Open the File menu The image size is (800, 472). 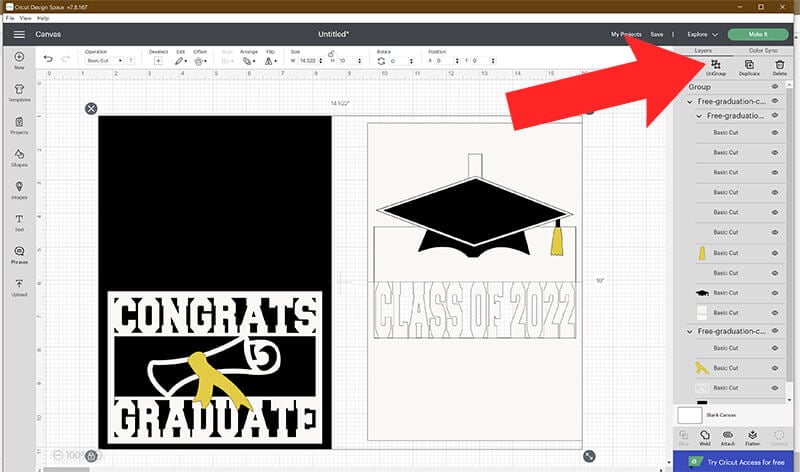pyautogui.click(x=10, y=18)
